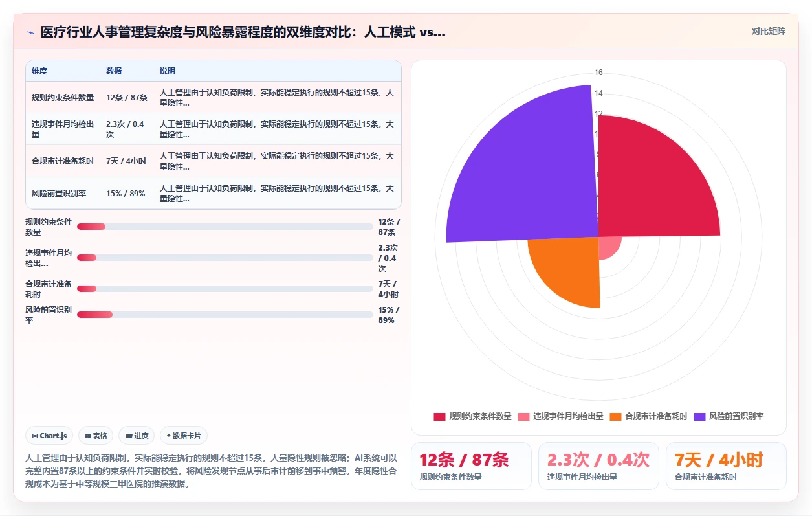Click the pink legend swatch for 违规事件月均检出量

coord(523,416)
